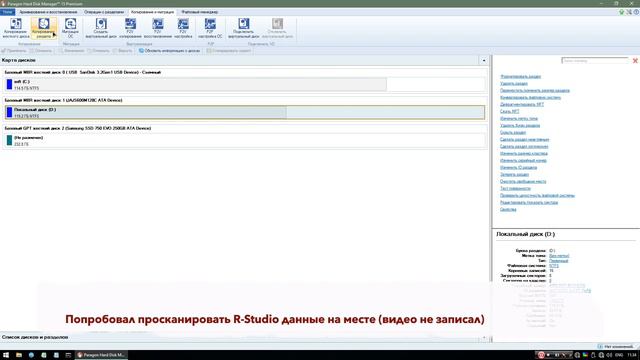
Task: Click Change cluster size link
Action: [x=524, y=153]
